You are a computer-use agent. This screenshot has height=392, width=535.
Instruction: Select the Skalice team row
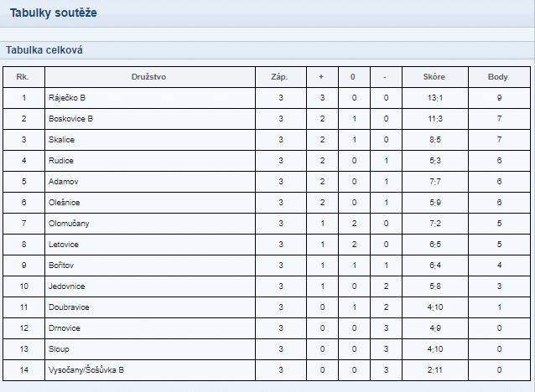[x=267, y=140]
